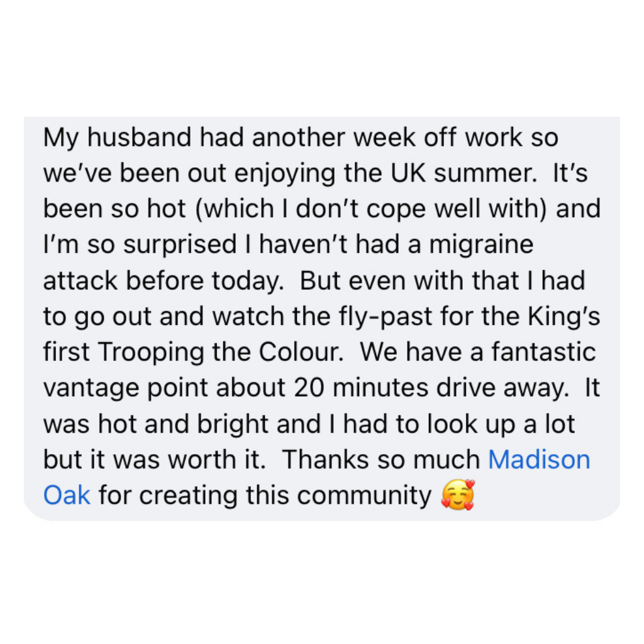Image resolution: width=644 pixels, height=644 pixels.
Task: Click the word Thanks in the message
Action: [325, 459]
